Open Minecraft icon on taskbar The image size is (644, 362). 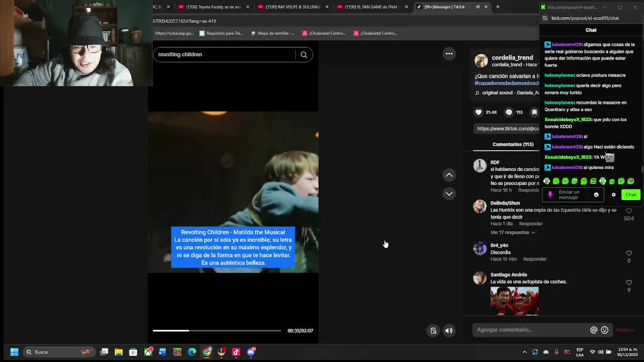coord(177,352)
